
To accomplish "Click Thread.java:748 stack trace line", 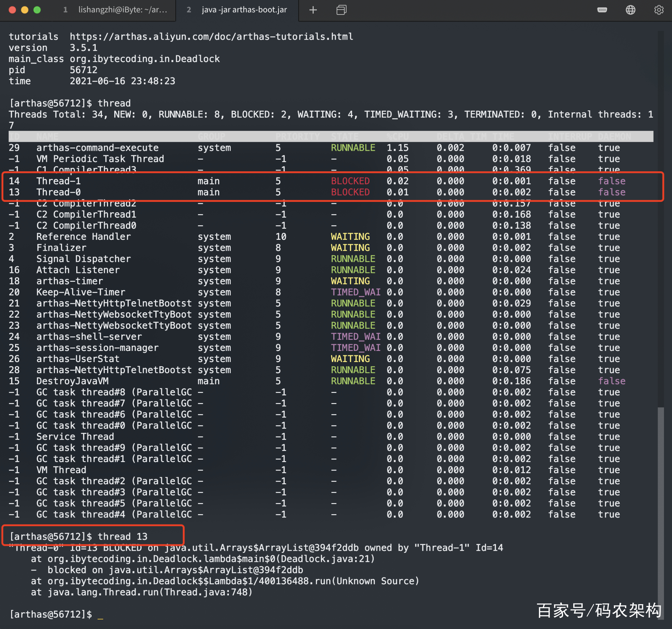I will point(142,592).
